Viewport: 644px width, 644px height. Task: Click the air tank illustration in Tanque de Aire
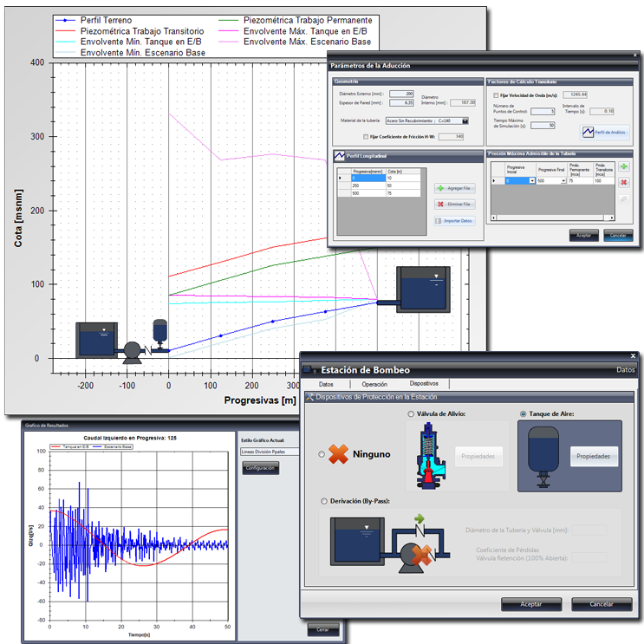click(x=543, y=457)
